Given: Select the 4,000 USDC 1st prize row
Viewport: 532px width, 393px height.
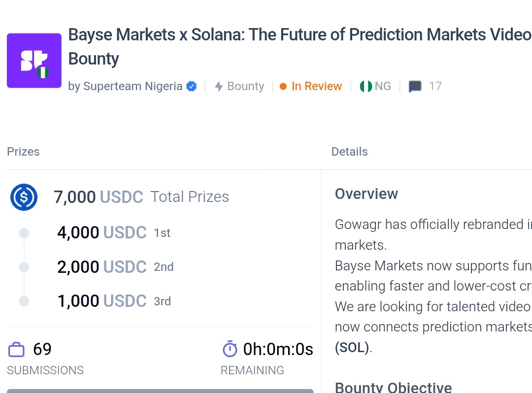Looking at the screenshot, I should [x=113, y=232].
